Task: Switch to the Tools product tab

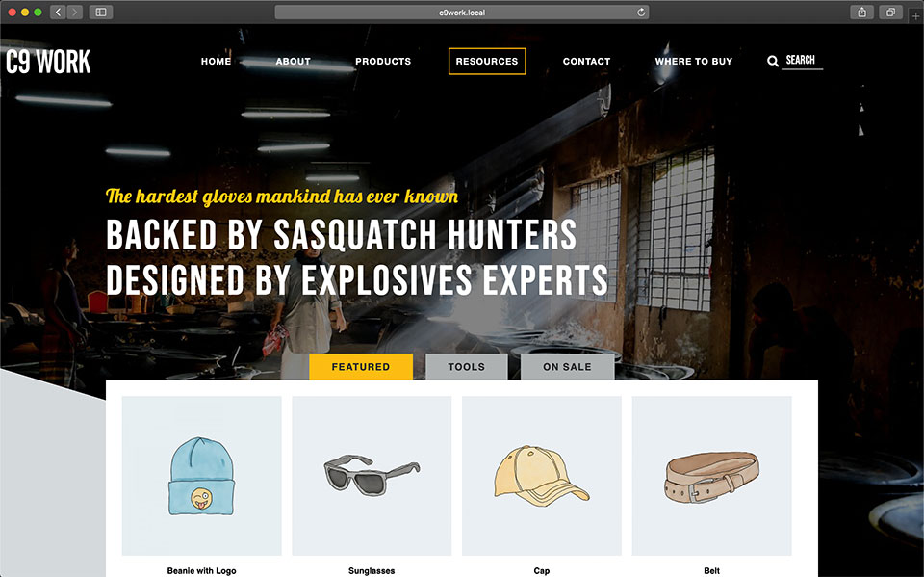Action: pos(466,367)
